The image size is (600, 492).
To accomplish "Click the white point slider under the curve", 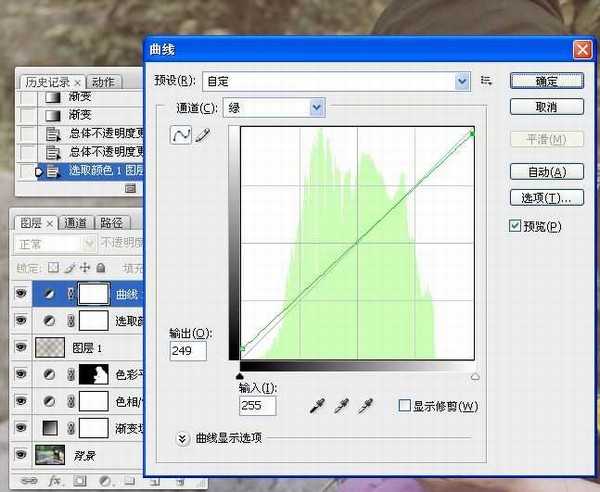I will [474, 376].
